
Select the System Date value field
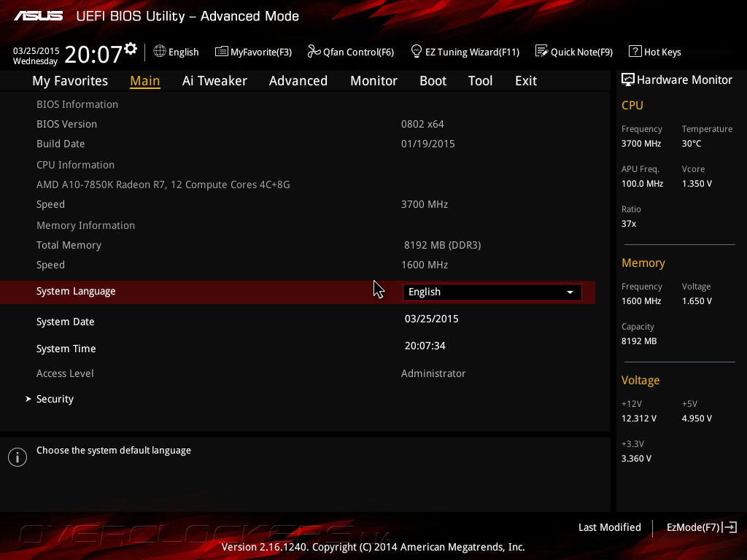click(432, 319)
